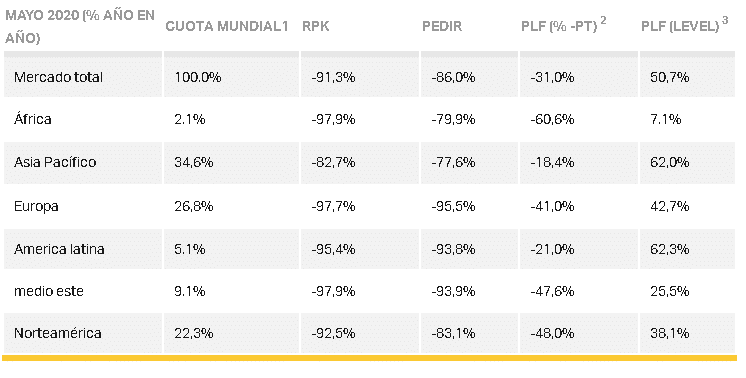The image size is (746, 378).
Task: Click Norteamérica's PEDIR value -83,1%
Action: 453,333
